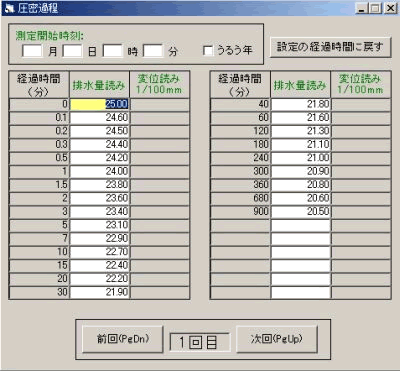Select the 21.60 cell at 60 minutes

coord(301,118)
